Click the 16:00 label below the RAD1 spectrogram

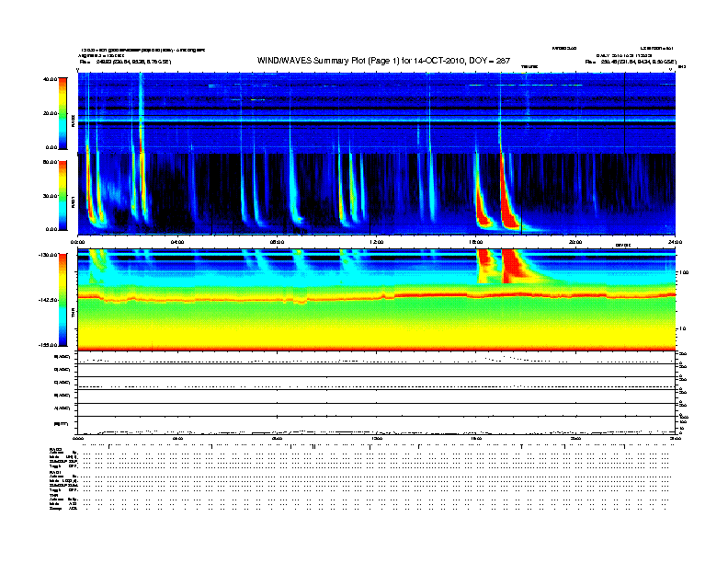coord(476,242)
